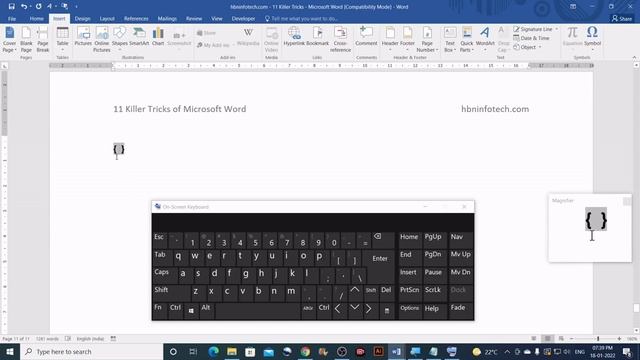Click backspace key on On-Screen Keyboard

(382, 240)
